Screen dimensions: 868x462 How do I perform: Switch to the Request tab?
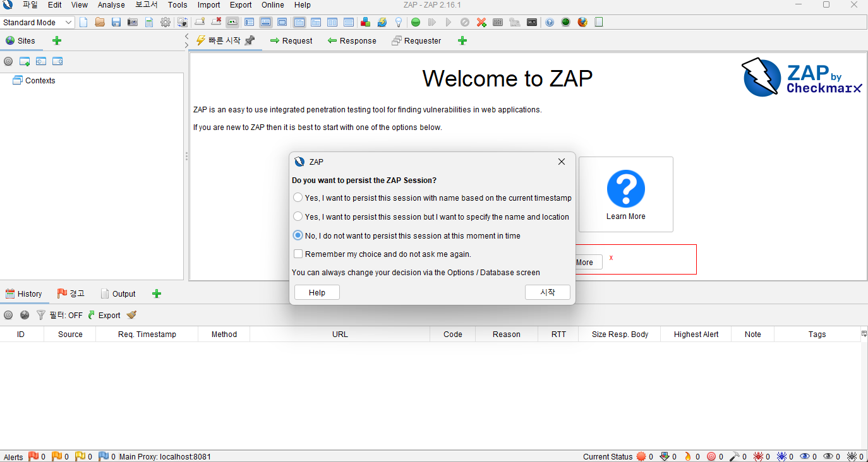coord(291,40)
